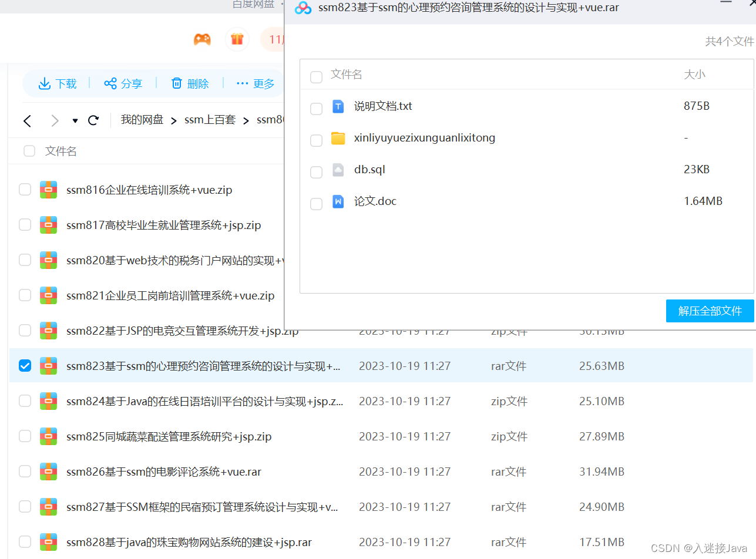This screenshot has width=756, height=559.
Task: Click the 下载 download button
Action: [x=58, y=84]
